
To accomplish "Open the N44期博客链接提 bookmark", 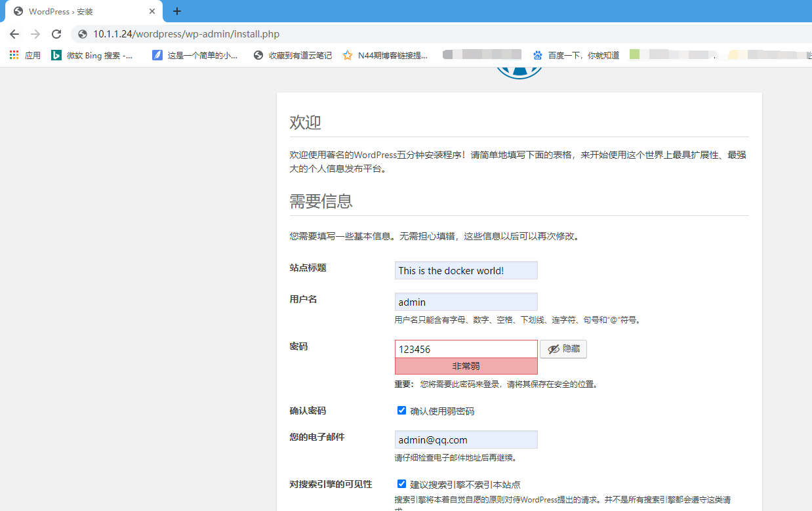I will coord(385,56).
